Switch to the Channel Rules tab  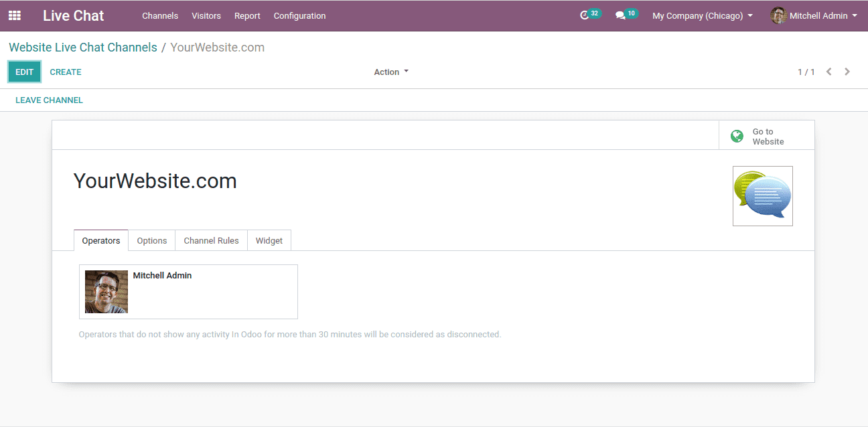point(212,240)
